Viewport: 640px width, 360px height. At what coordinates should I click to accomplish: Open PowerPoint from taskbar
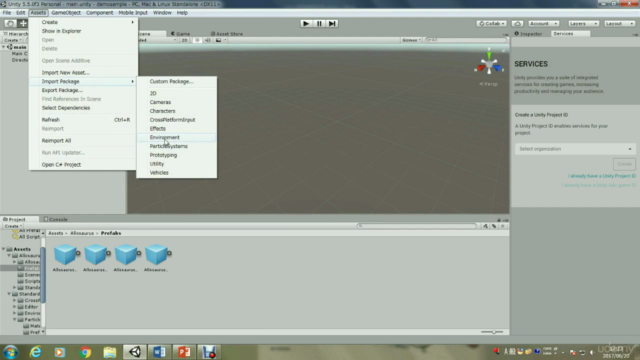184,352
